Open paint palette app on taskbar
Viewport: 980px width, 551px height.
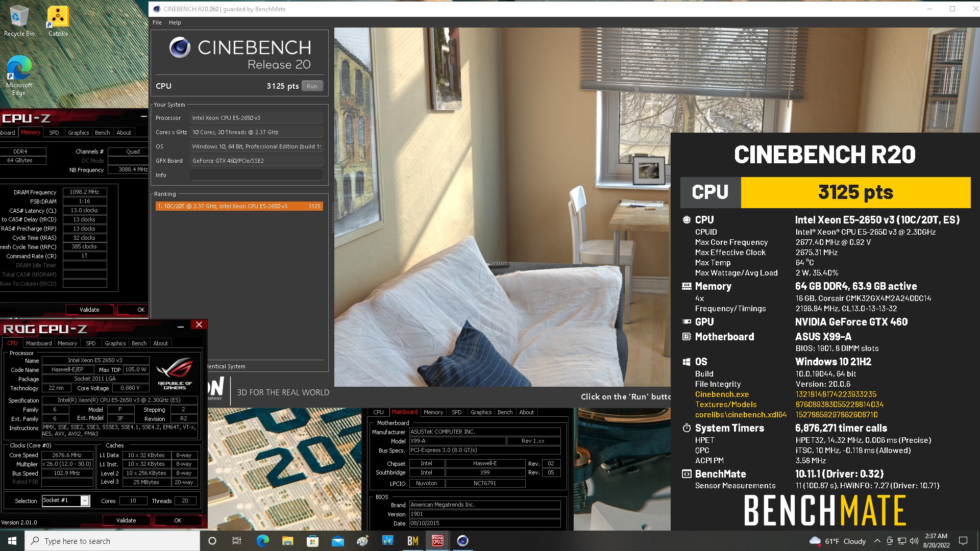click(362, 541)
